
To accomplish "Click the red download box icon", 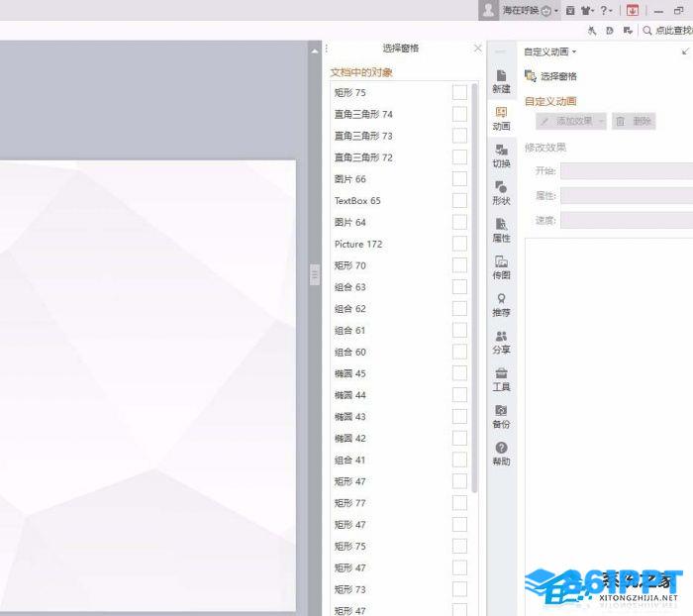I will coord(633,10).
